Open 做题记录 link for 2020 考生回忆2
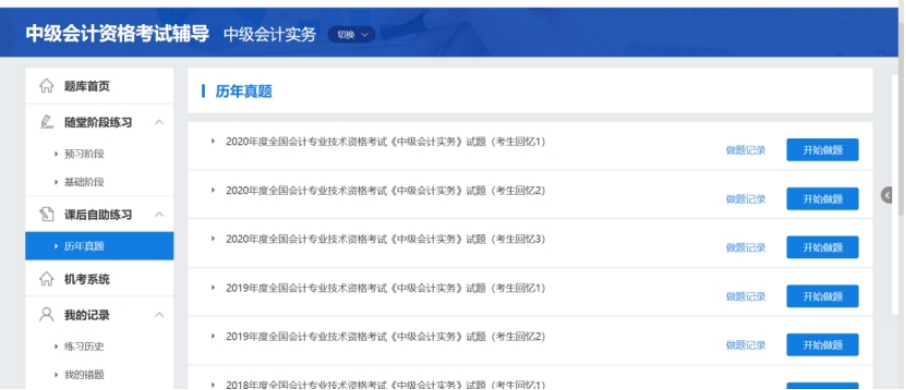This screenshot has height=390, width=906. pos(745,199)
